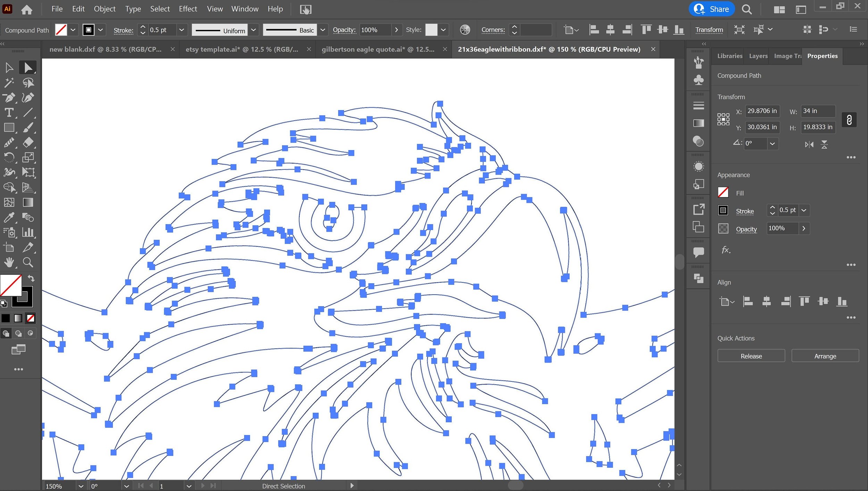Click Fill swatch in Appearance section
The height and width of the screenshot is (491, 868).
(x=723, y=193)
